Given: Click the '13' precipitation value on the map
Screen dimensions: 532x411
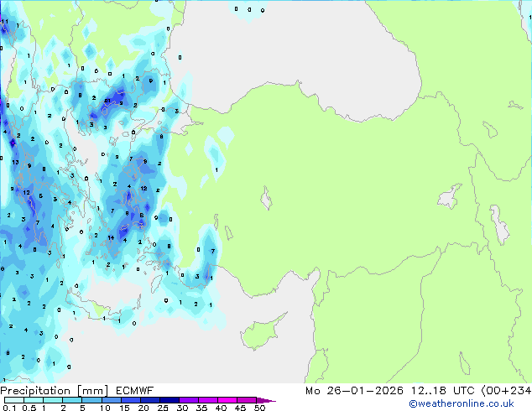Looking at the screenshot, I should point(15,162).
